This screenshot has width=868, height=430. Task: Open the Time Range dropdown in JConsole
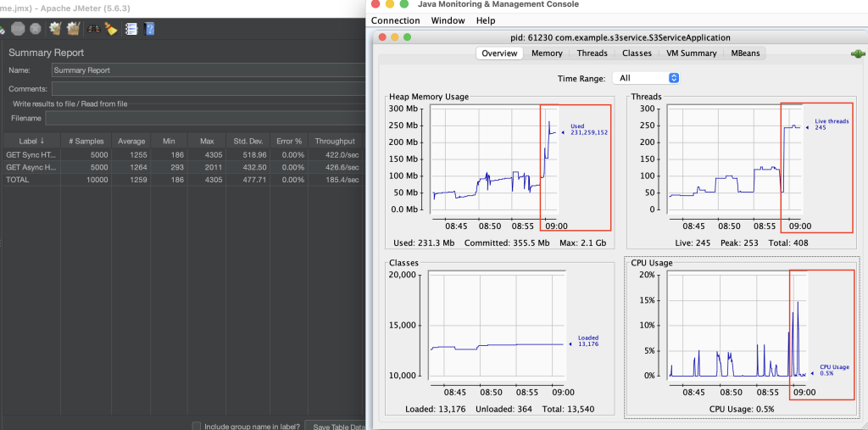646,78
